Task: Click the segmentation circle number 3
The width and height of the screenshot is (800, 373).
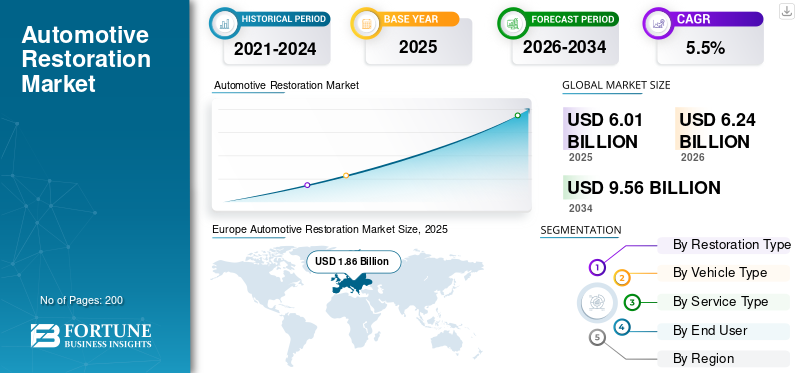Action: click(632, 302)
